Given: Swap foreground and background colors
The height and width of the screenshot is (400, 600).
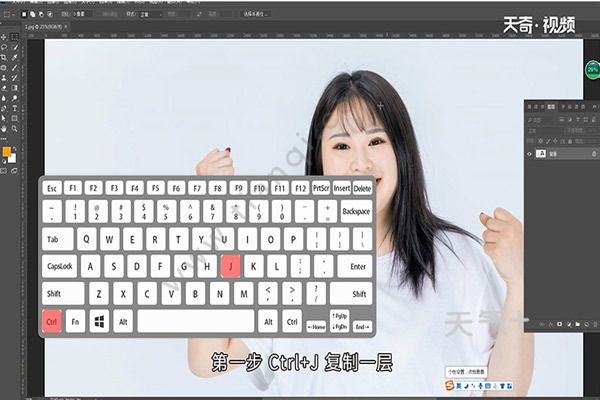Looking at the screenshot, I should tap(15, 149).
